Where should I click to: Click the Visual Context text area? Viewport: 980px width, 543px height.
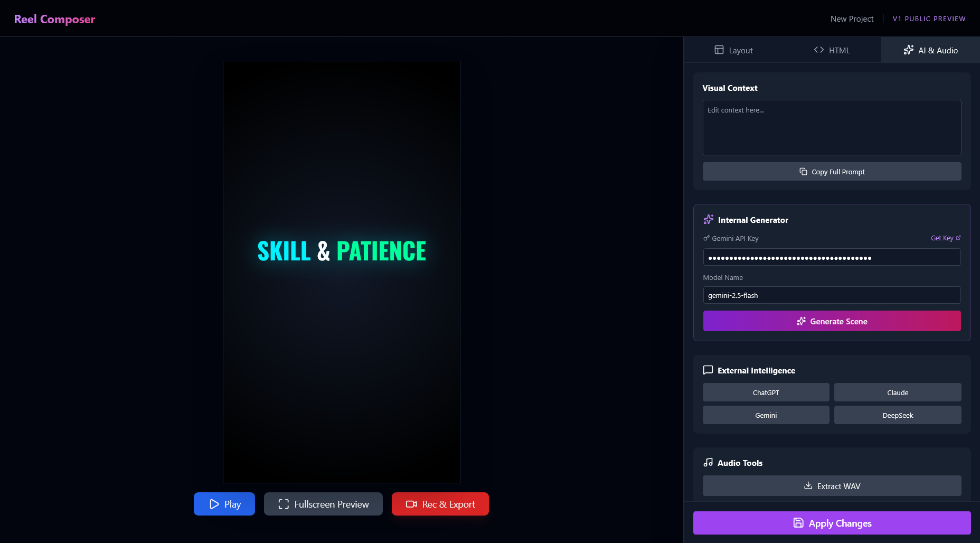[832, 127]
